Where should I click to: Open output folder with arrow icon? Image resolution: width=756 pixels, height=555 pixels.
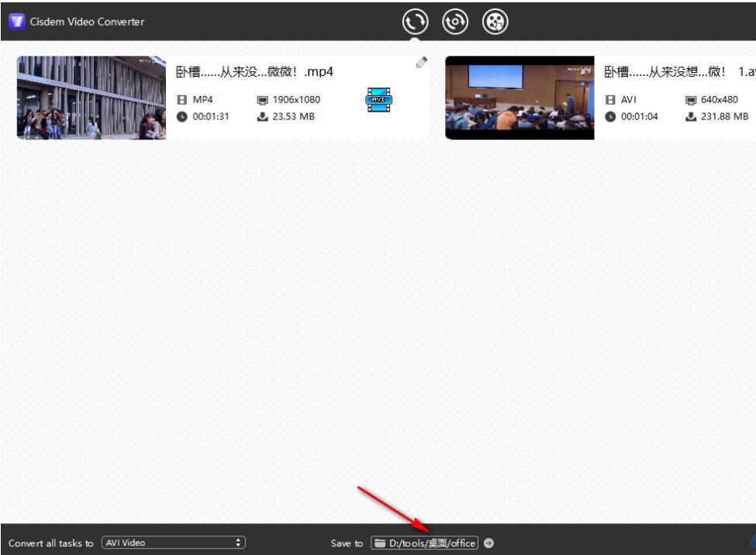[x=488, y=543]
